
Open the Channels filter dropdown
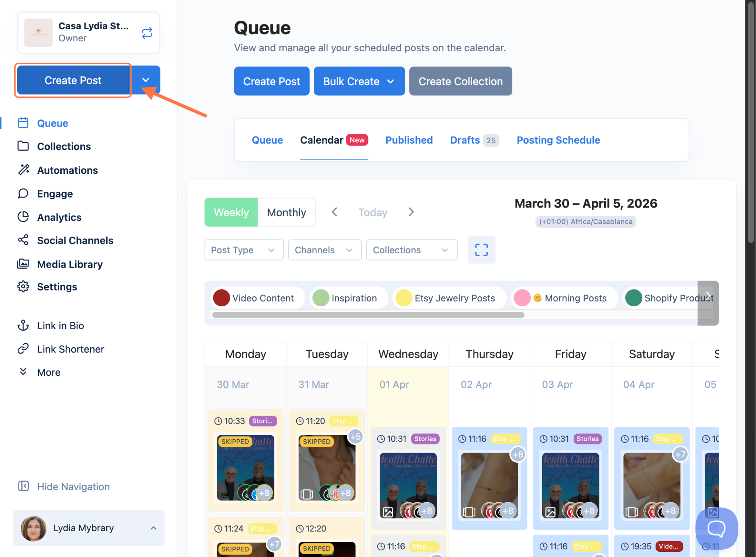(x=324, y=250)
